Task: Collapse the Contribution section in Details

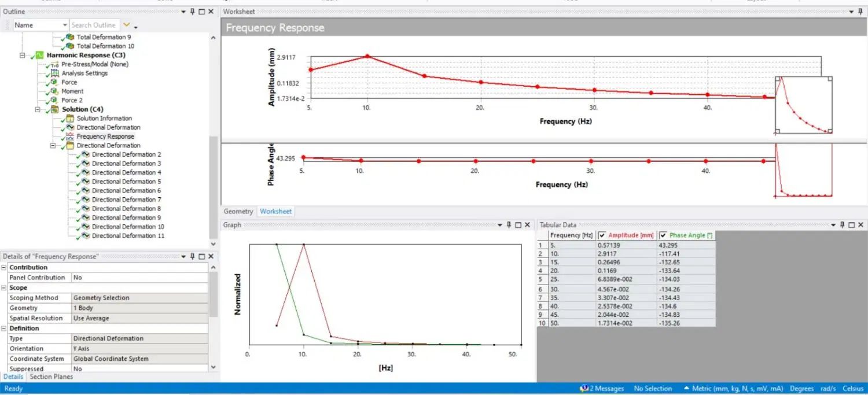Action: (x=4, y=267)
